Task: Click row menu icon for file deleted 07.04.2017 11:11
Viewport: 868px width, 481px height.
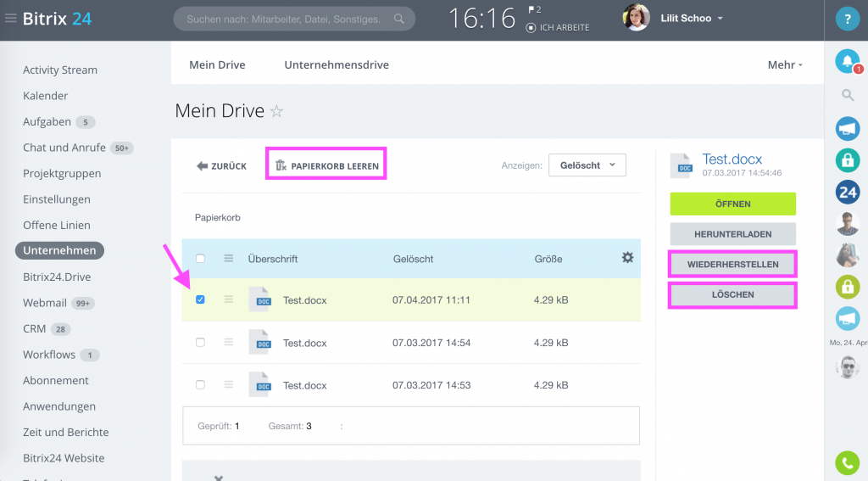Action: pos(229,299)
